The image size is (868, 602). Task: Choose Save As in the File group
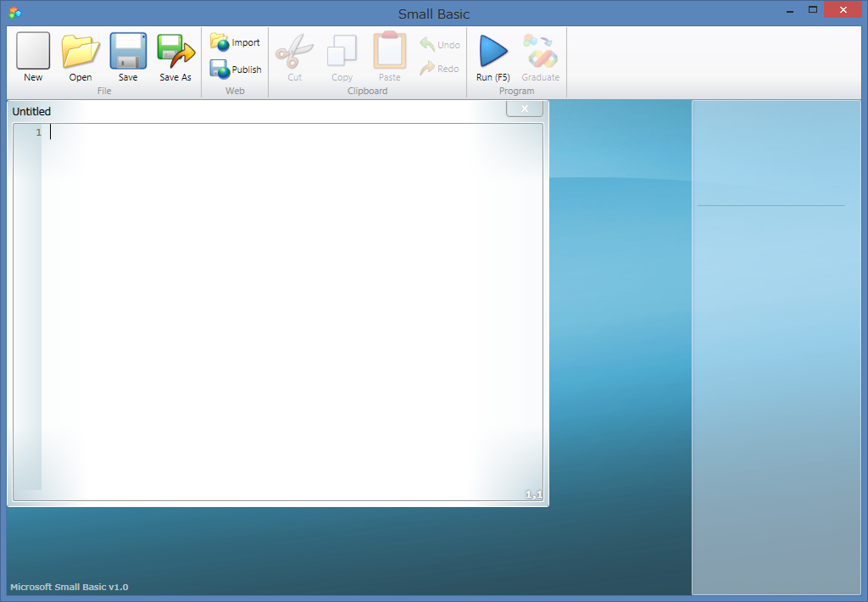pyautogui.click(x=175, y=57)
